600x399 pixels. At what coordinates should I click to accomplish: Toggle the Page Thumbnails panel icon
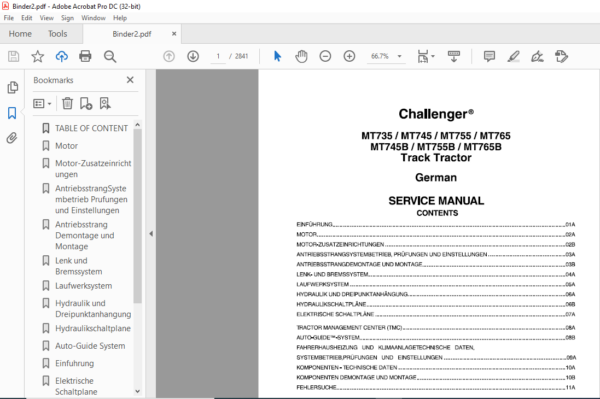click(12, 87)
